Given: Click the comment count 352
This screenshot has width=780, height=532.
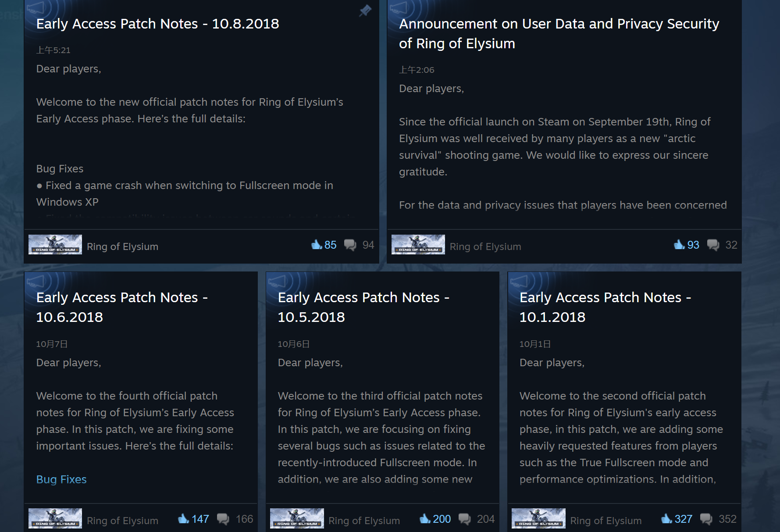Looking at the screenshot, I should (727, 519).
